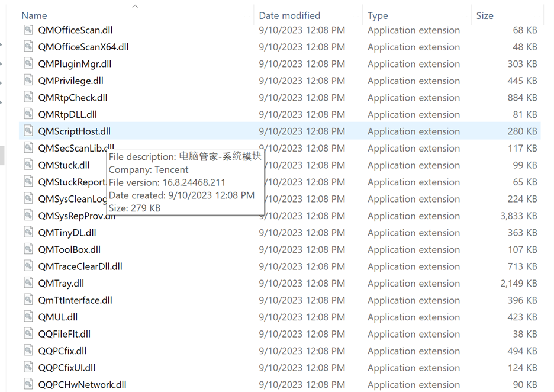Click the QMRtpDLL.dll file icon

pyautogui.click(x=28, y=114)
